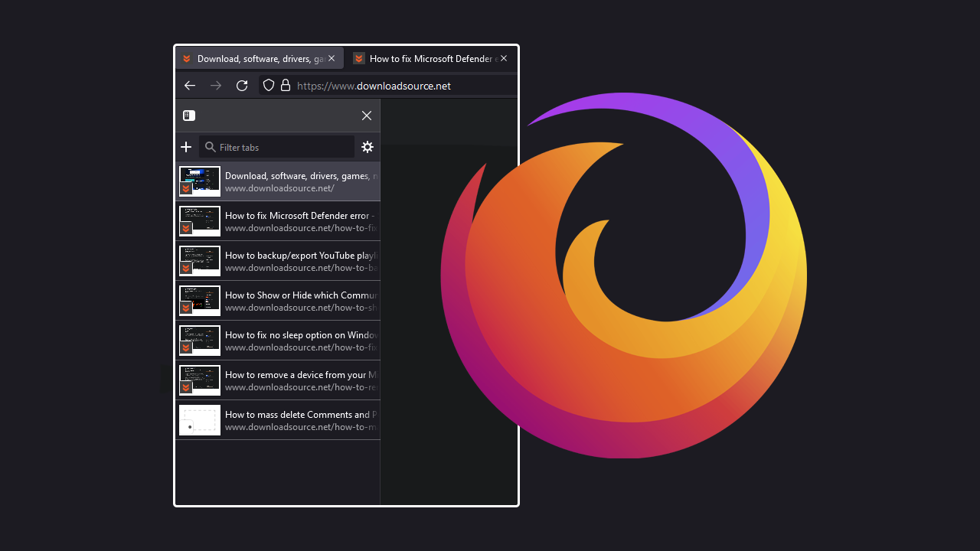Click the Filter tabs search field
Screen dimensions: 980x551
point(277,147)
